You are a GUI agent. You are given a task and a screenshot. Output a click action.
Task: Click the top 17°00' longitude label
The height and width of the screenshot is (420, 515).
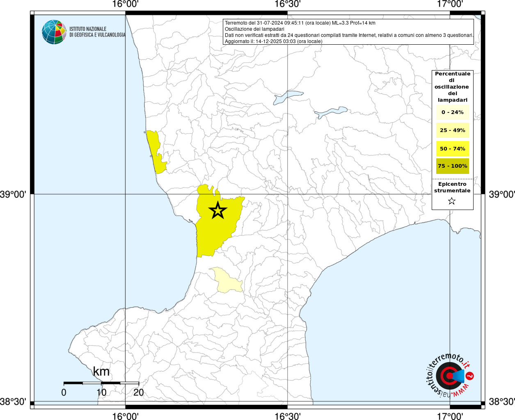pos(450,4)
